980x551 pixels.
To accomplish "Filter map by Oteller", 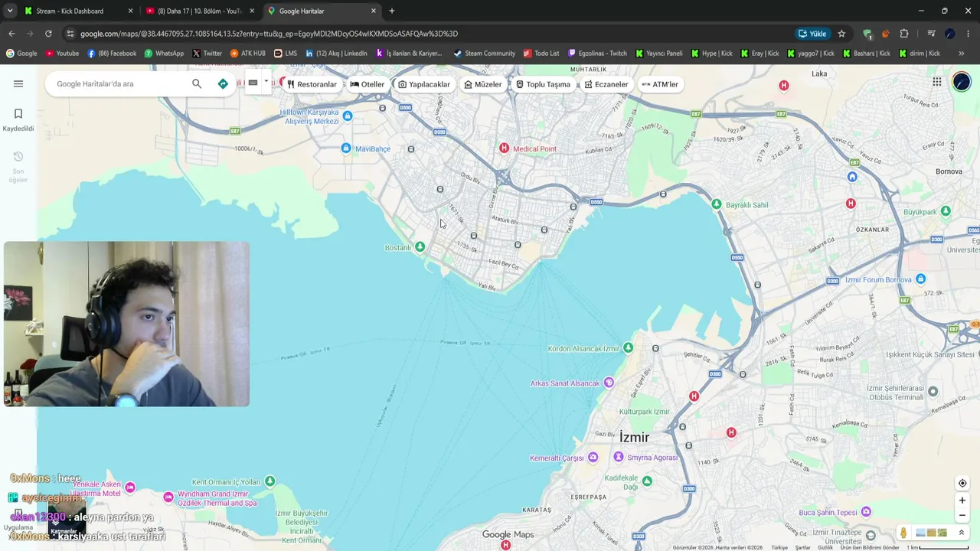I will [x=367, y=84].
